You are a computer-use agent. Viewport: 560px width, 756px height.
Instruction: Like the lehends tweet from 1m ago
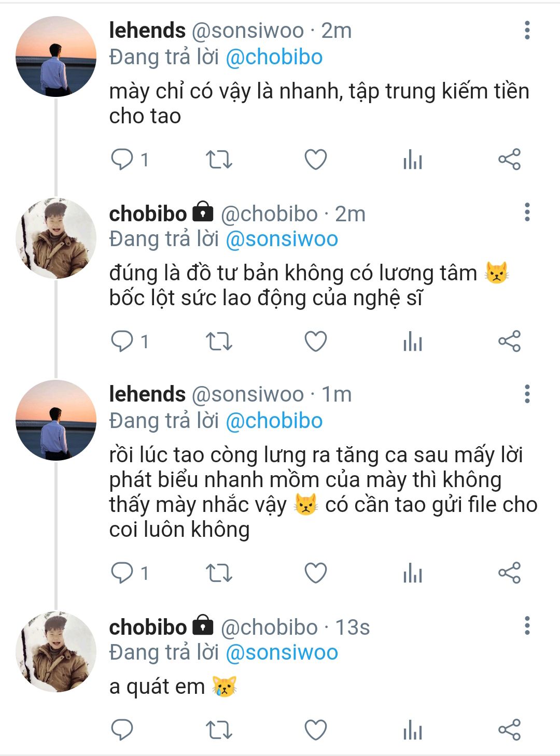(315, 573)
